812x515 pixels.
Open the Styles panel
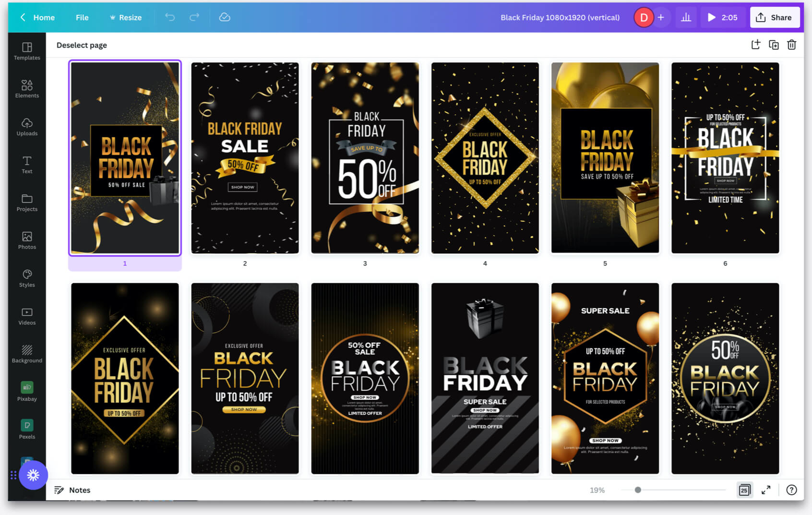coord(27,278)
